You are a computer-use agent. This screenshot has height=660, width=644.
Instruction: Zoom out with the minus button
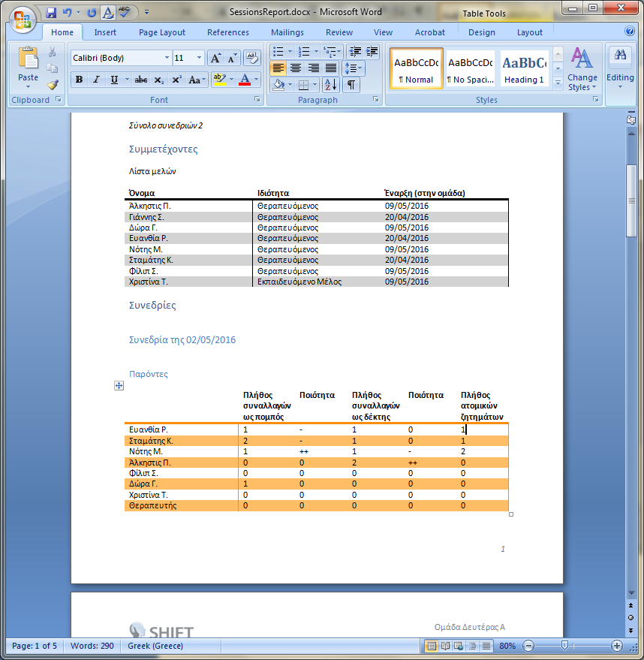click(528, 645)
